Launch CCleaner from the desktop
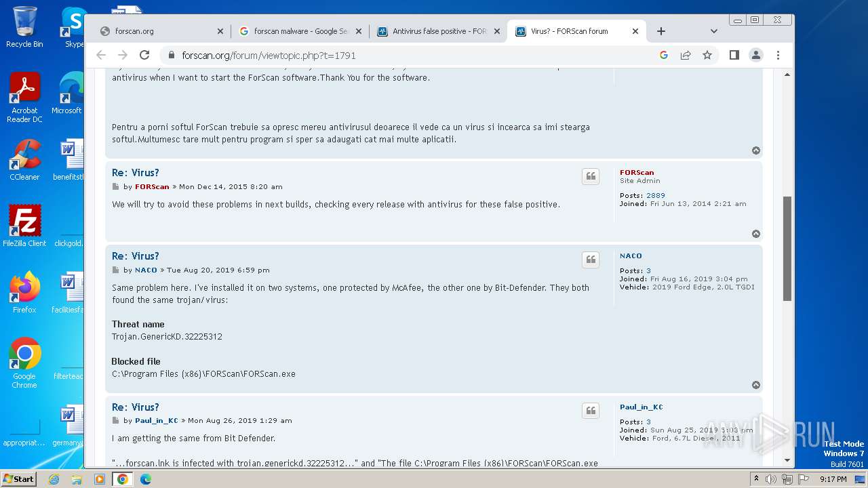 tap(24, 160)
